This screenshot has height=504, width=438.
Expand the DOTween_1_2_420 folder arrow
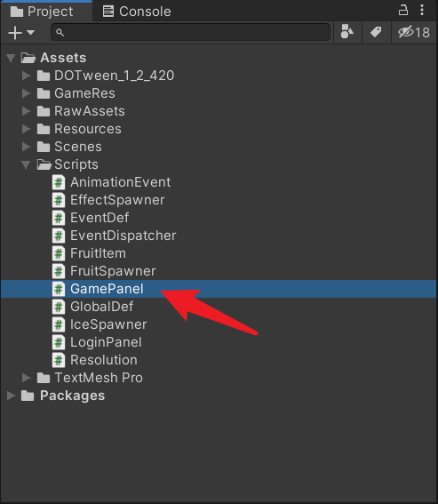[26, 76]
